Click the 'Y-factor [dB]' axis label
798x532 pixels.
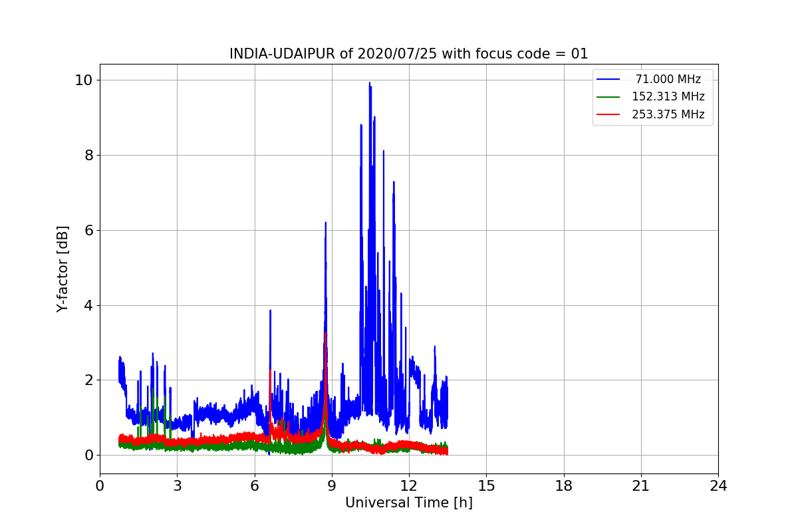point(63,269)
